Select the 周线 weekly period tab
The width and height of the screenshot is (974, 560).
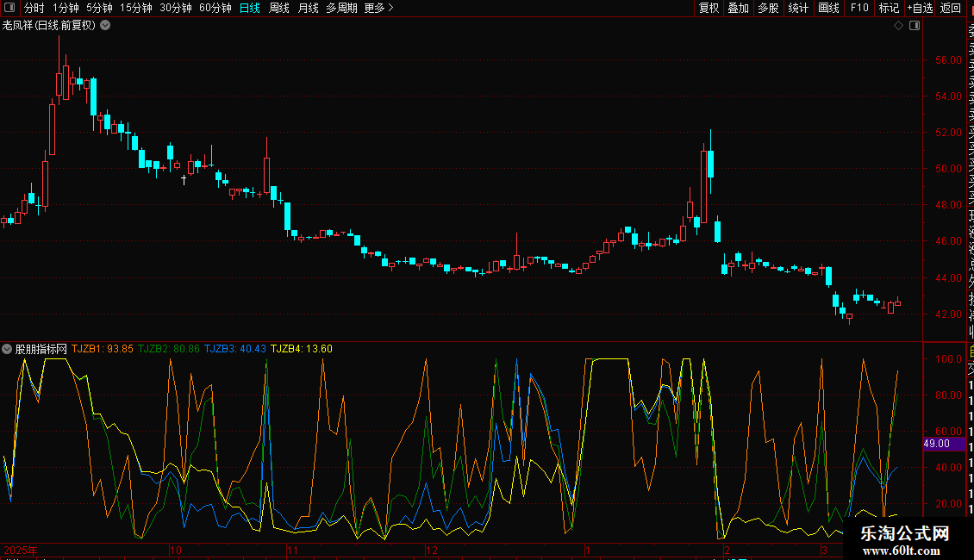279,8
